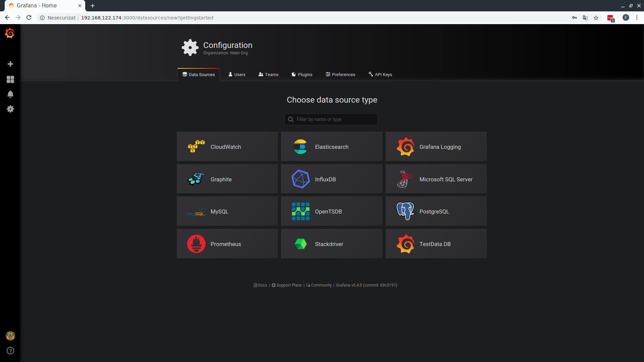
Task: Click the OpenTSDB grid icon
Action: [301, 212]
